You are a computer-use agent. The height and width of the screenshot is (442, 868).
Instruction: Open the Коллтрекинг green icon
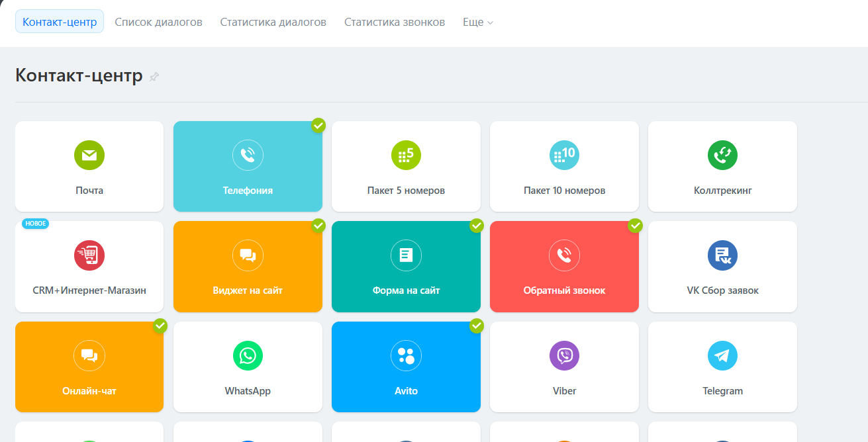pyautogui.click(x=722, y=155)
